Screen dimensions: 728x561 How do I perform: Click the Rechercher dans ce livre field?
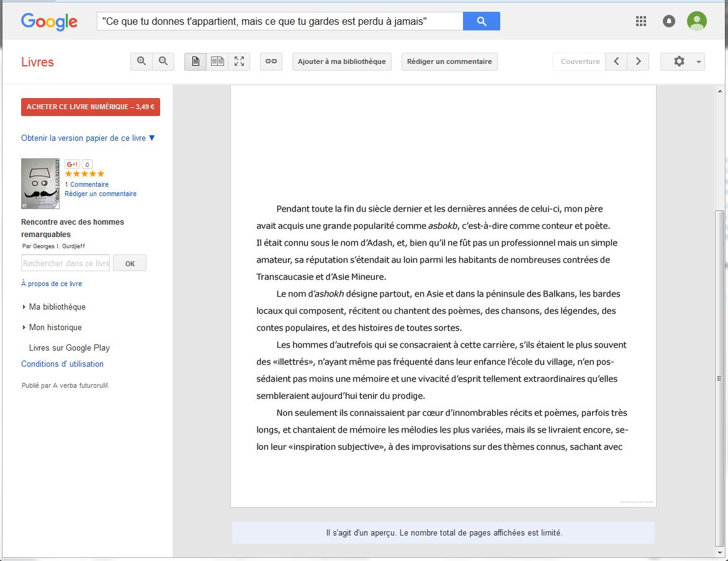[65, 263]
